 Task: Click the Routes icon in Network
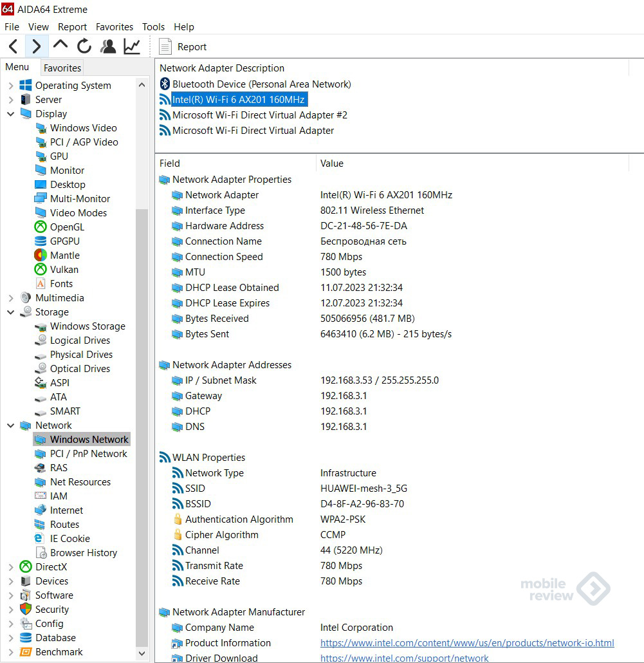pyautogui.click(x=40, y=525)
